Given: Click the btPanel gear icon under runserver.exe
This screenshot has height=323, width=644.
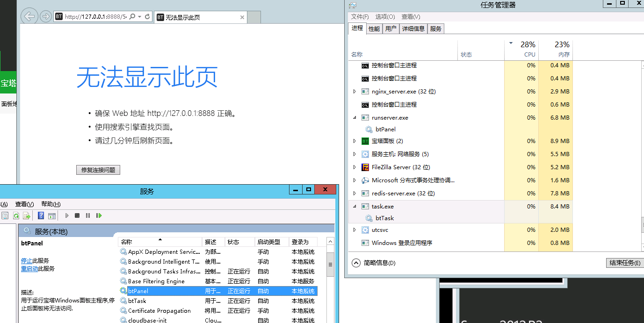Looking at the screenshot, I should click(x=369, y=129).
